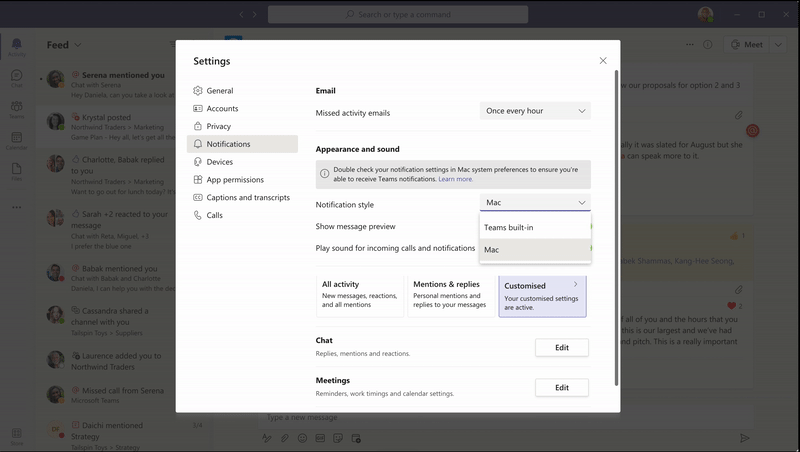Open 'Serena mentioned you' feed item
This screenshot has height=452, width=800.
108,85
